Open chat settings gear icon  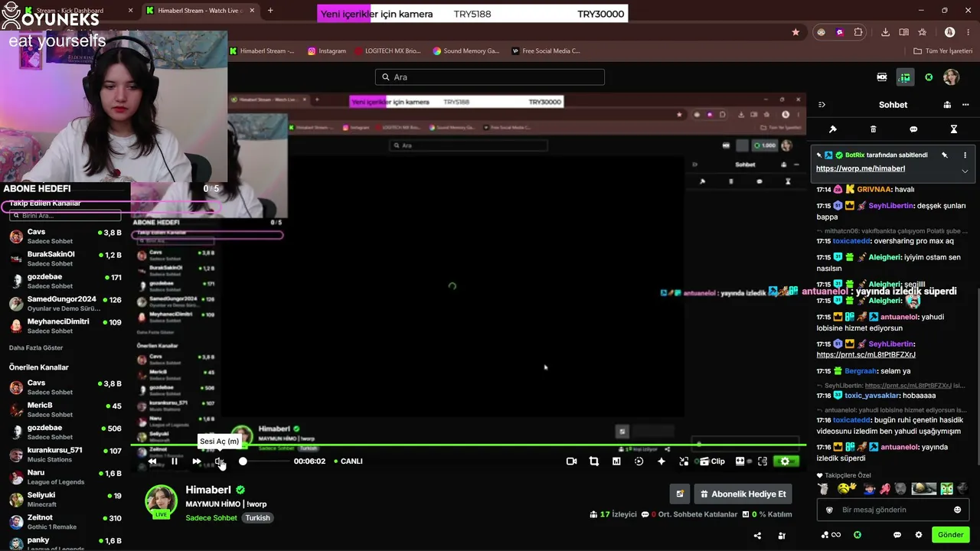click(x=919, y=535)
